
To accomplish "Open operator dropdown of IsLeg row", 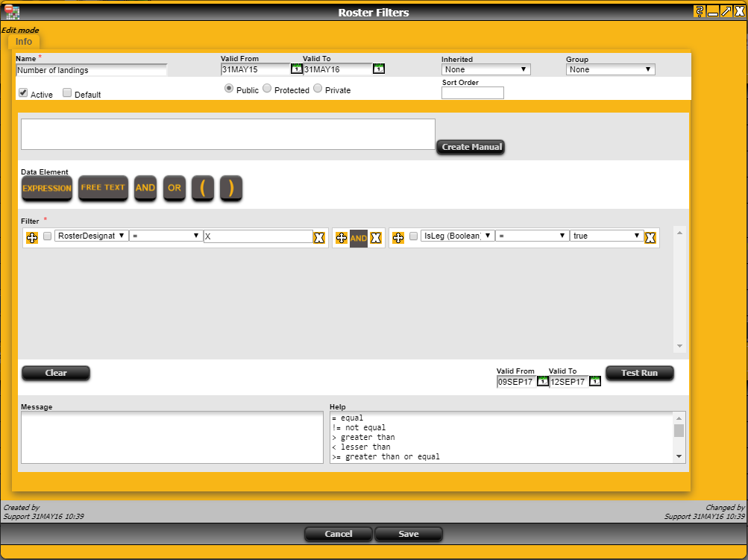I will pyautogui.click(x=532, y=236).
